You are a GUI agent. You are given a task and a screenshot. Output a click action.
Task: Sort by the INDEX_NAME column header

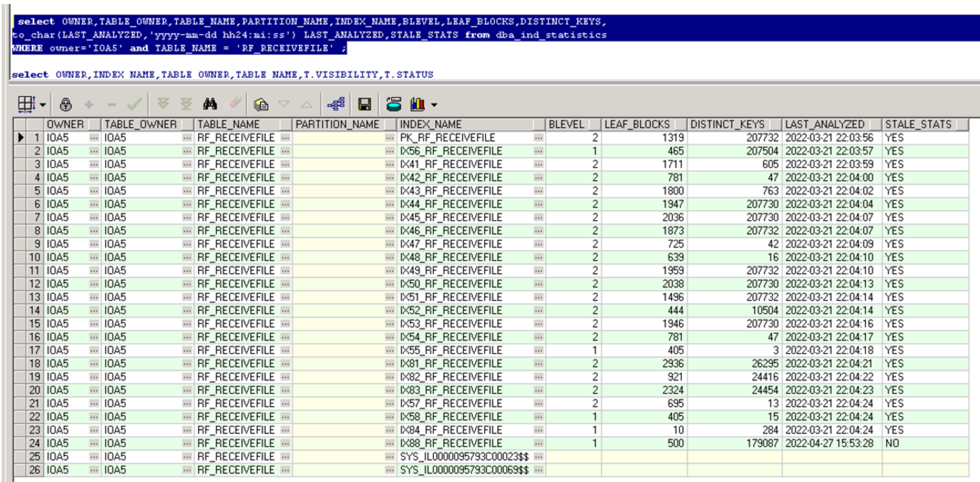click(x=430, y=124)
